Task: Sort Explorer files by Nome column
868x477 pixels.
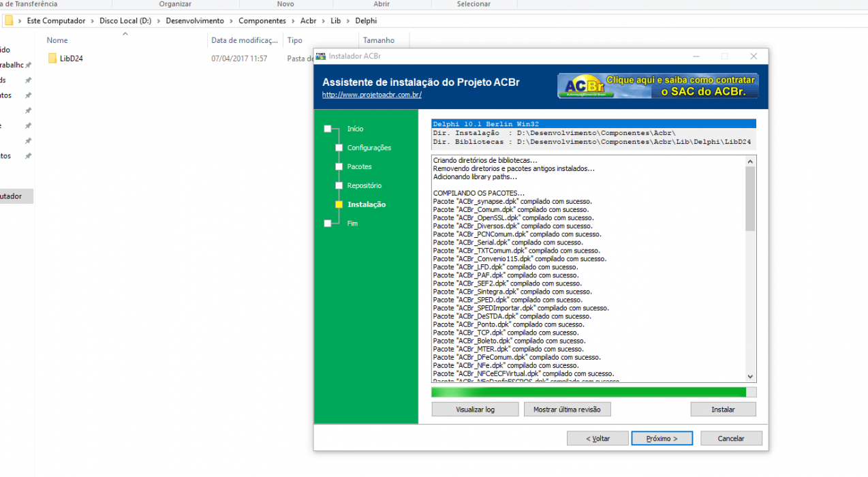Action: (x=57, y=40)
